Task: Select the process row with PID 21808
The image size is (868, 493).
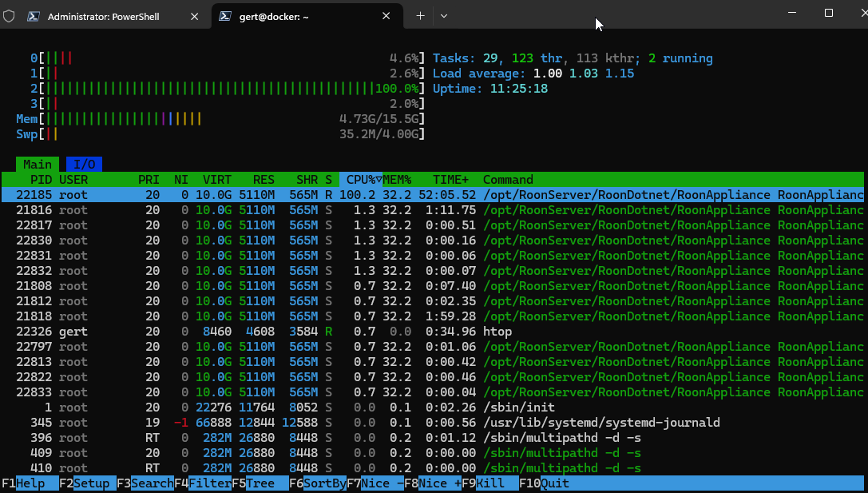Action: tap(432, 286)
